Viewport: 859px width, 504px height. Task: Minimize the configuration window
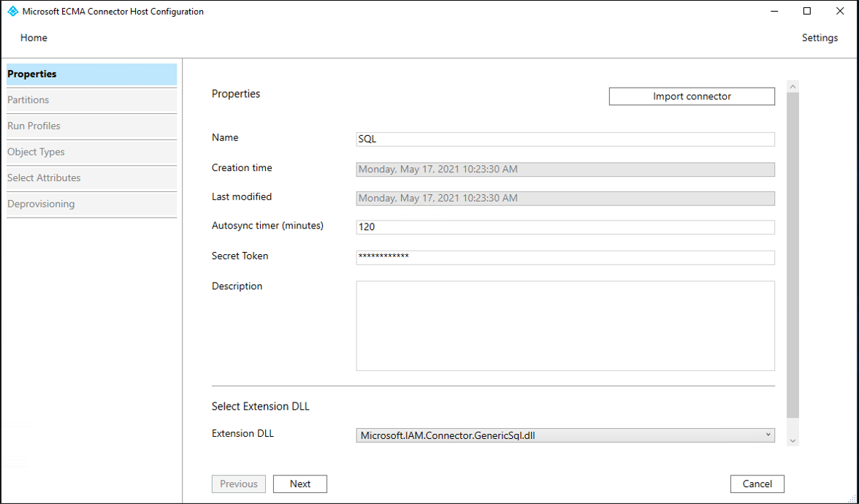(x=774, y=12)
